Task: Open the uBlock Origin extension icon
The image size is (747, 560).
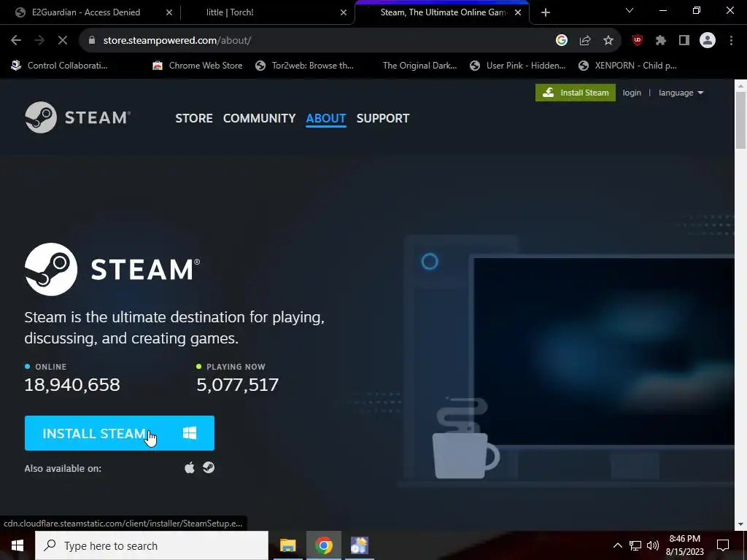Action: tap(638, 41)
